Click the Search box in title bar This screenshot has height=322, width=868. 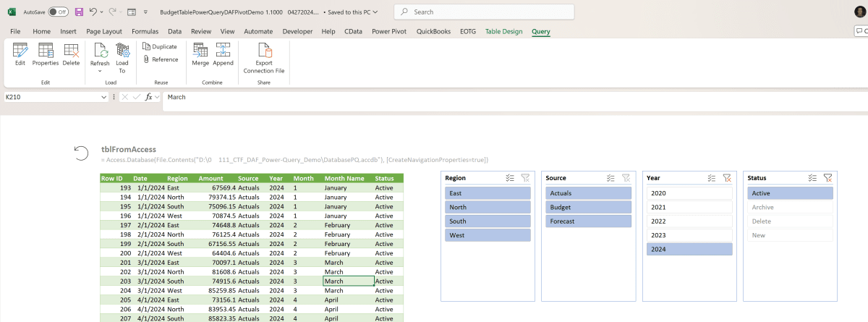point(485,12)
